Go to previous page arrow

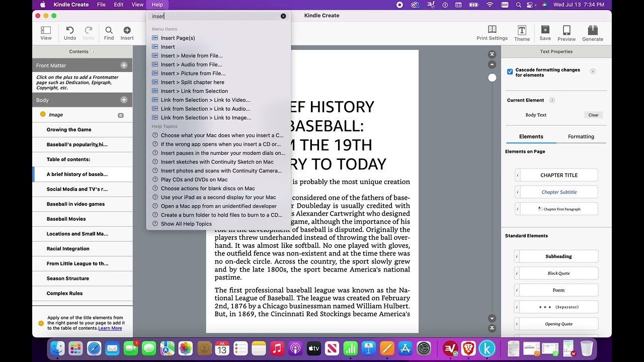tap(492, 64)
